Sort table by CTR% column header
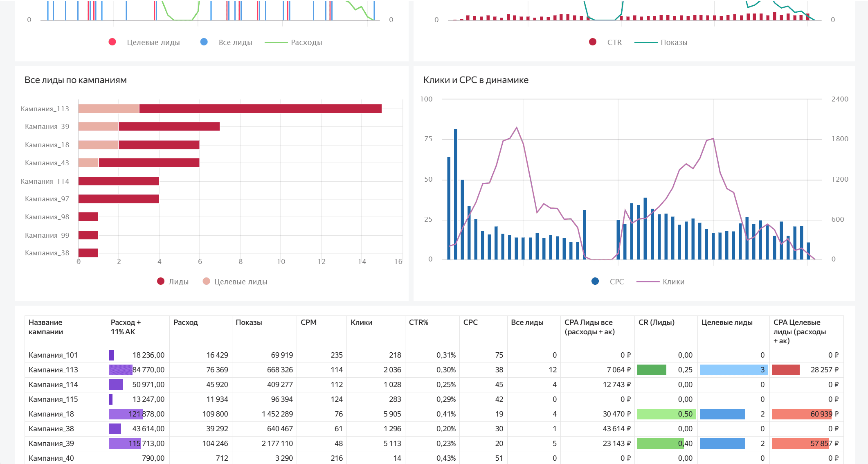Screen dimensions: 868x464 click(x=418, y=322)
